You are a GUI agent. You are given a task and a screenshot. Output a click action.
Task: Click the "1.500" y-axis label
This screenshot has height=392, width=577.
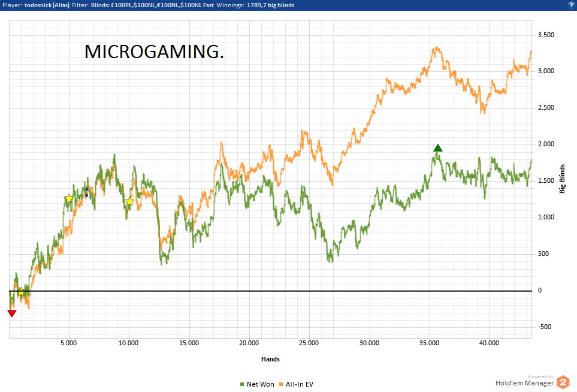[x=546, y=181]
